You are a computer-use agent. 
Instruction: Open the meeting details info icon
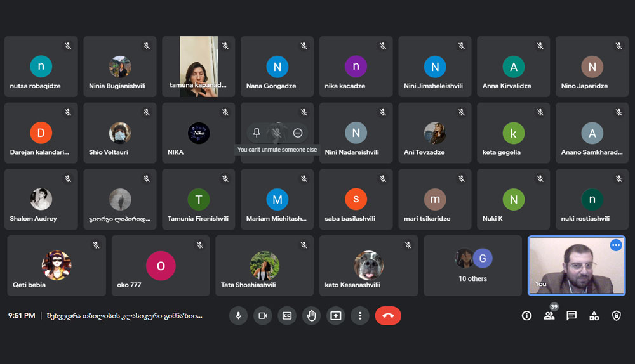coord(526,315)
